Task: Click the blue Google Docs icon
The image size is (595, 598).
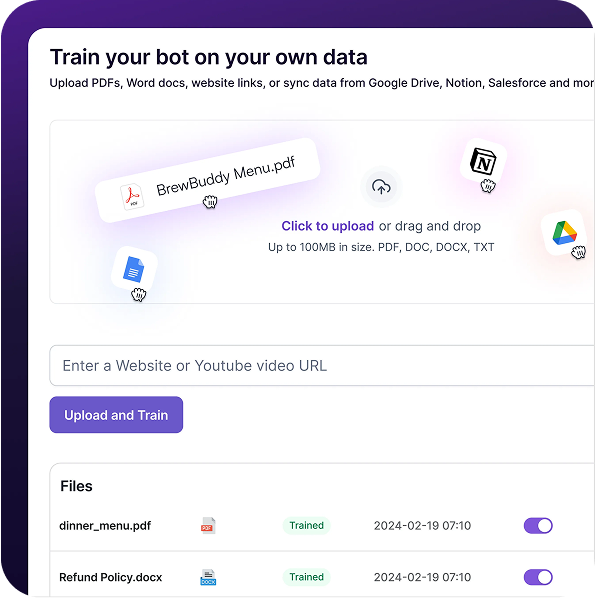Action: (133, 269)
